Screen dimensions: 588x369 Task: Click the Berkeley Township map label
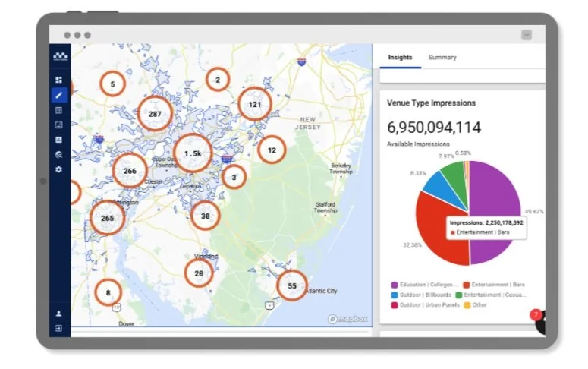tap(341, 169)
